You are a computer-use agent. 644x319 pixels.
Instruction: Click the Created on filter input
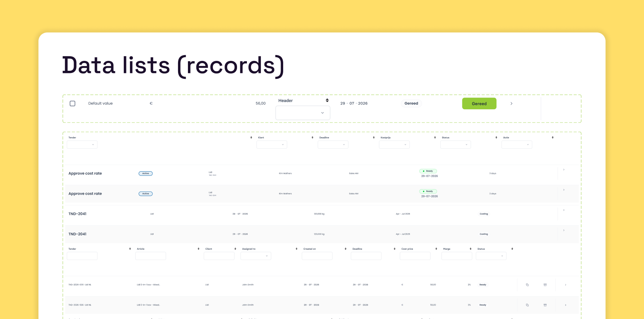point(317,256)
